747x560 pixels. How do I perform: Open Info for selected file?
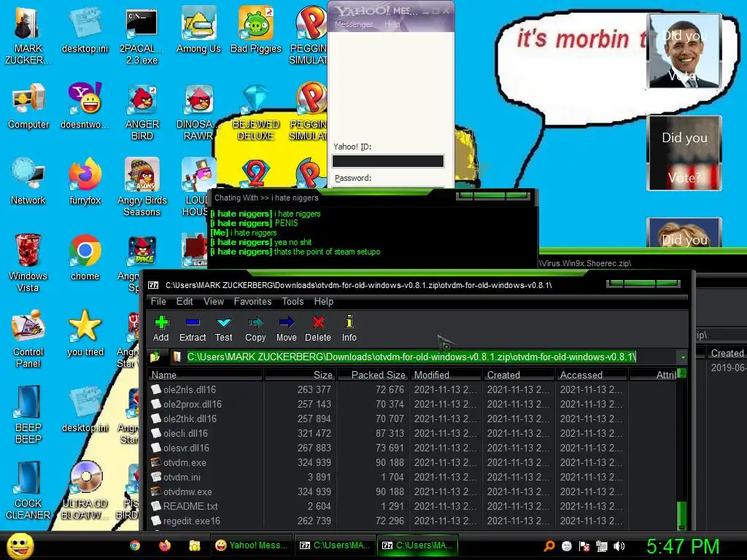pyautogui.click(x=349, y=328)
